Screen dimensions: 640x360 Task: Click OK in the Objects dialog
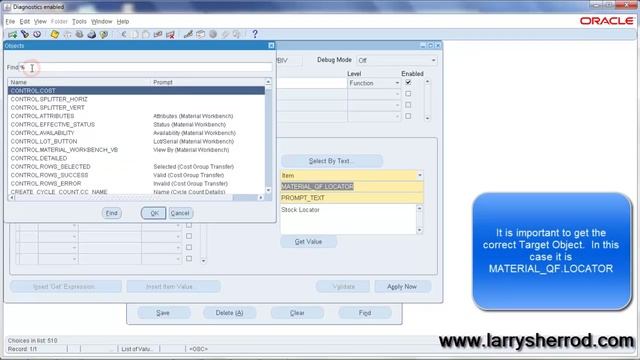point(153,213)
